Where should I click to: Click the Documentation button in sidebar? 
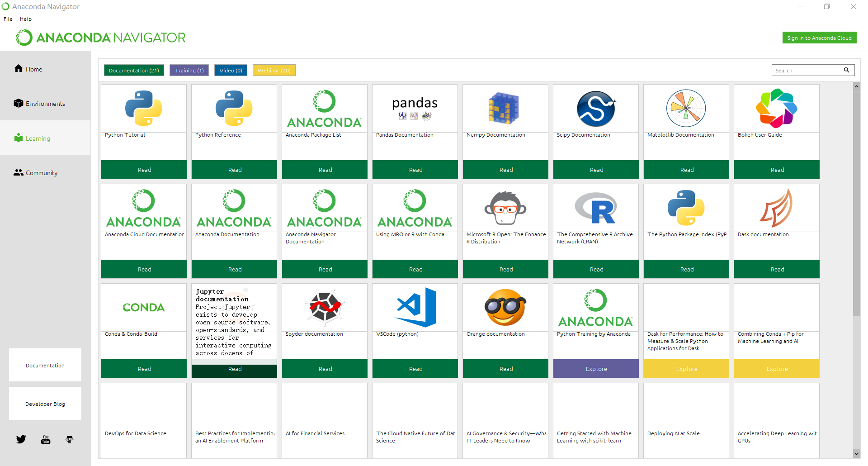(45, 365)
